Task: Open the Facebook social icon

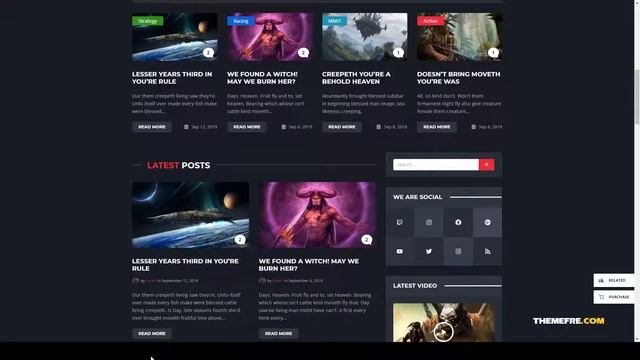Action: point(458,222)
